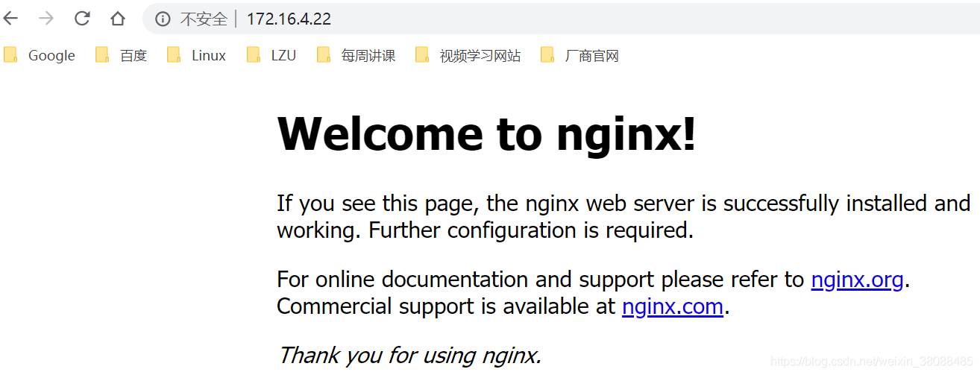Follow the nginx.org link

[x=857, y=280]
